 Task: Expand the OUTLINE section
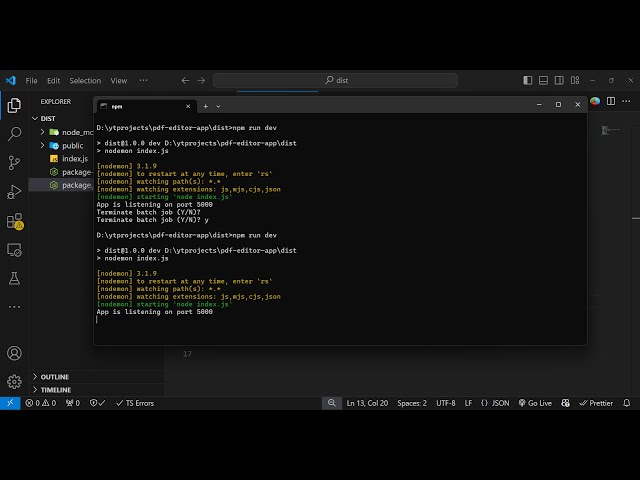click(x=54, y=377)
